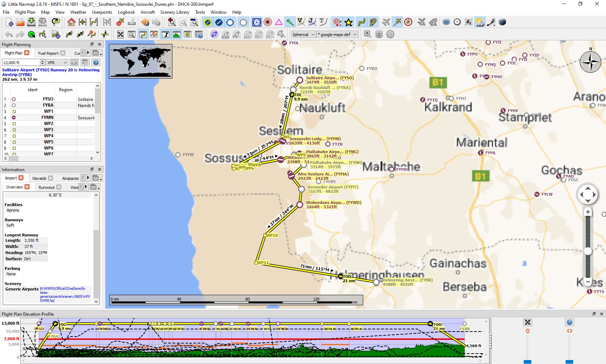Toggle the blue-filled airports display button

(x=219, y=22)
